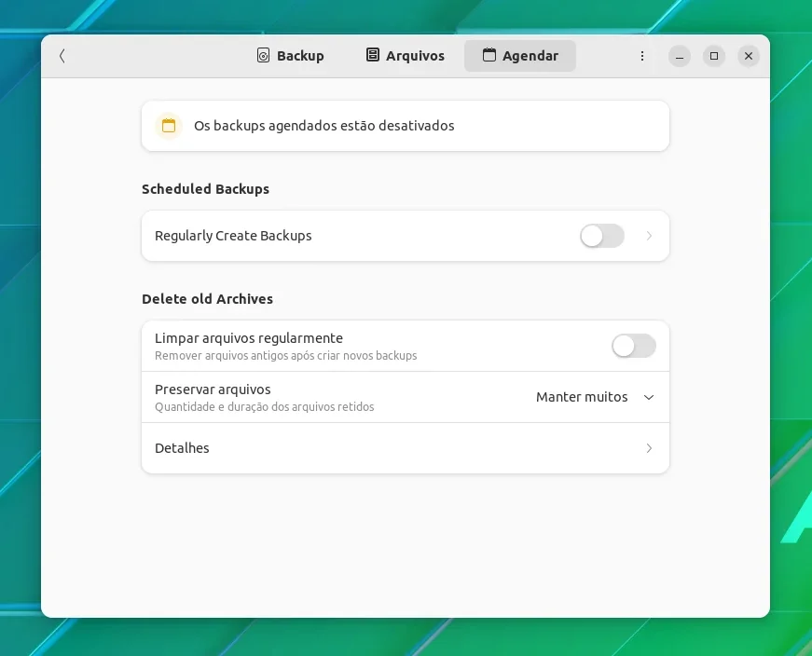Screen dimensions: 812x656
Task: Open the Detalhes row
Action: 406,448
